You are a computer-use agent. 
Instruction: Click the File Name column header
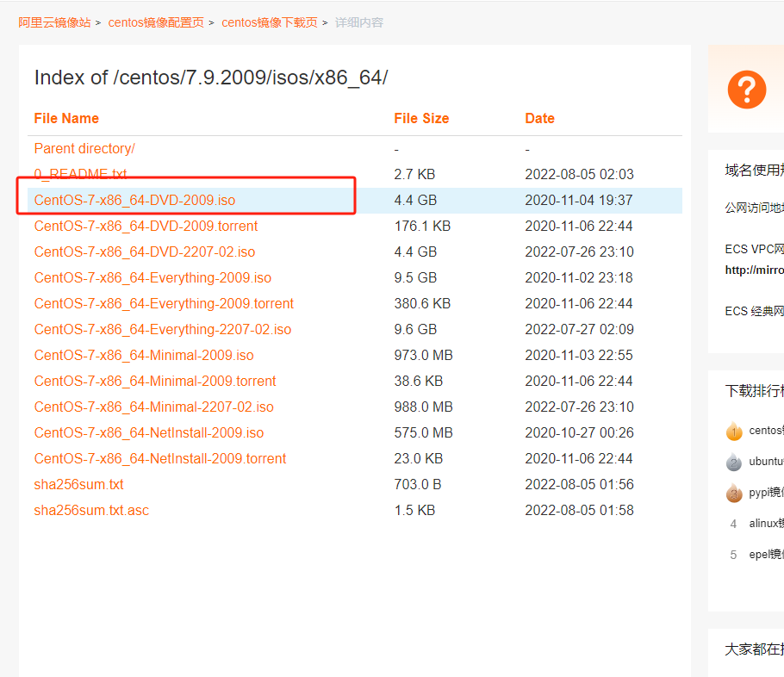tap(66, 119)
